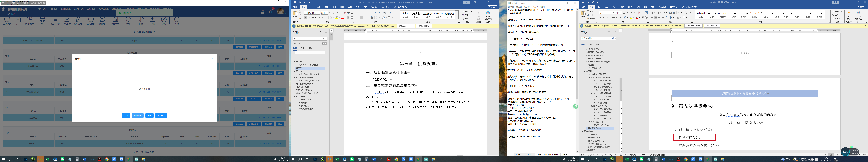868x162 pixels.
Task: Close the 截图 dialog with its X
Action: pos(213,58)
